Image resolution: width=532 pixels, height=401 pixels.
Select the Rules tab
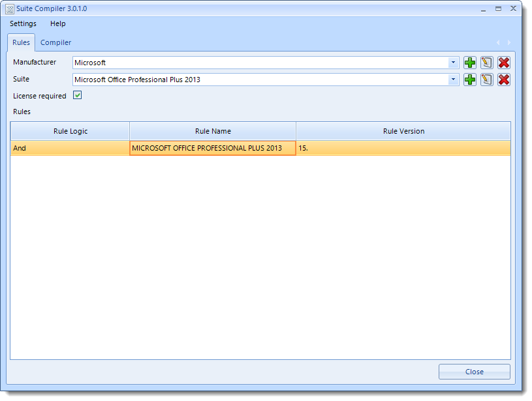point(21,43)
